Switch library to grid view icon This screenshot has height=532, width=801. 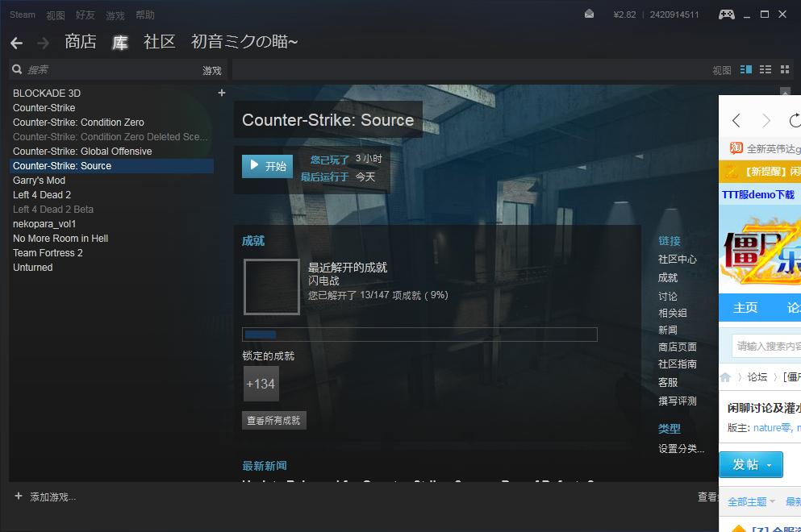point(785,69)
